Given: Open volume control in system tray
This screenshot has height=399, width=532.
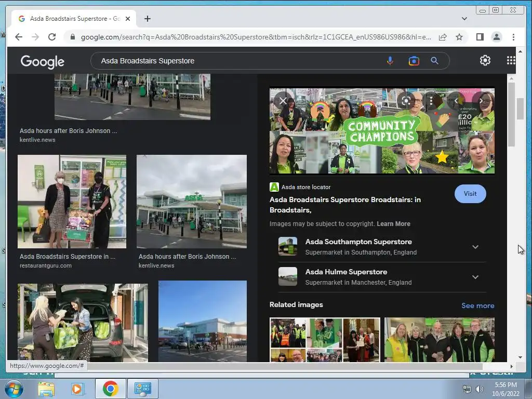Looking at the screenshot, I should pos(479,390).
